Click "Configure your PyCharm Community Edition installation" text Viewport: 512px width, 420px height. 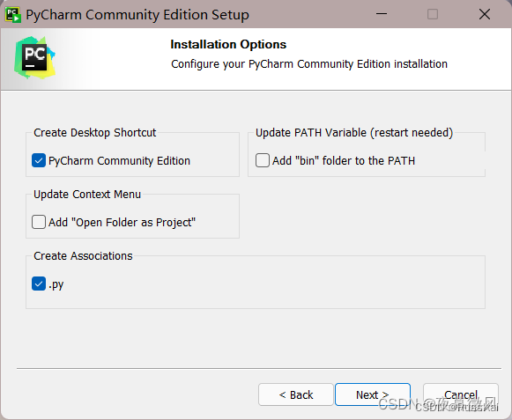point(309,64)
